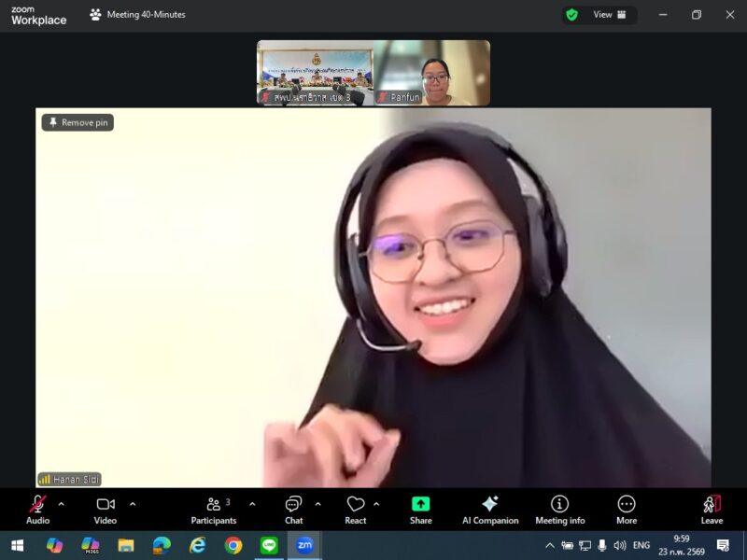Expand the video settings arrow

tap(133, 504)
